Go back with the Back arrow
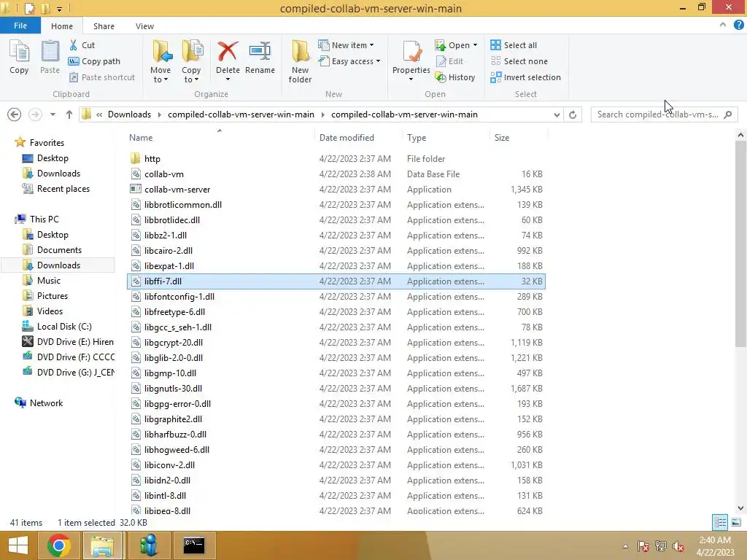 pyautogui.click(x=15, y=114)
